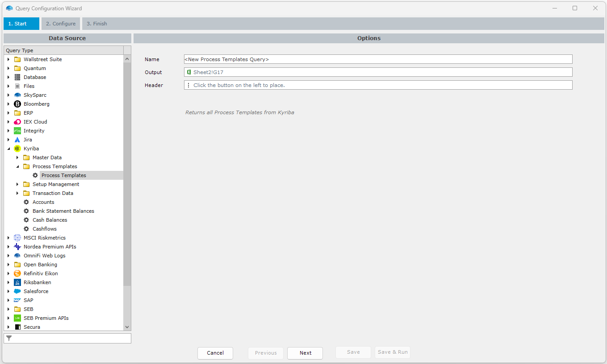
Task: Click the Header placement dots button
Action: pos(188,85)
